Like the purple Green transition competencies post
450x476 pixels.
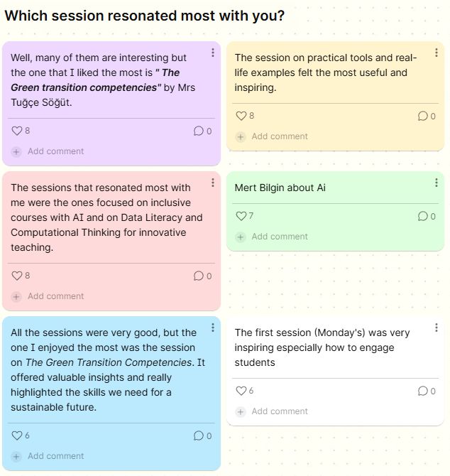click(x=17, y=131)
